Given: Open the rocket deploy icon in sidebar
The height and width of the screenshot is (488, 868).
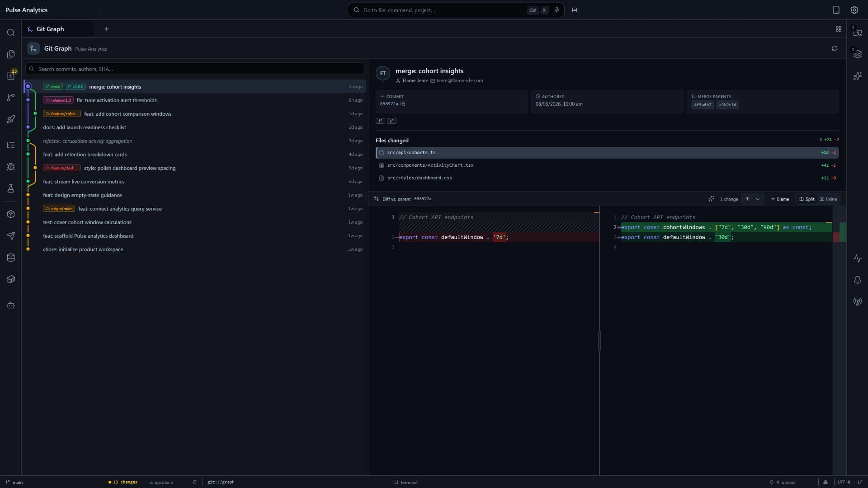Looking at the screenshot, I should (11, 119).
